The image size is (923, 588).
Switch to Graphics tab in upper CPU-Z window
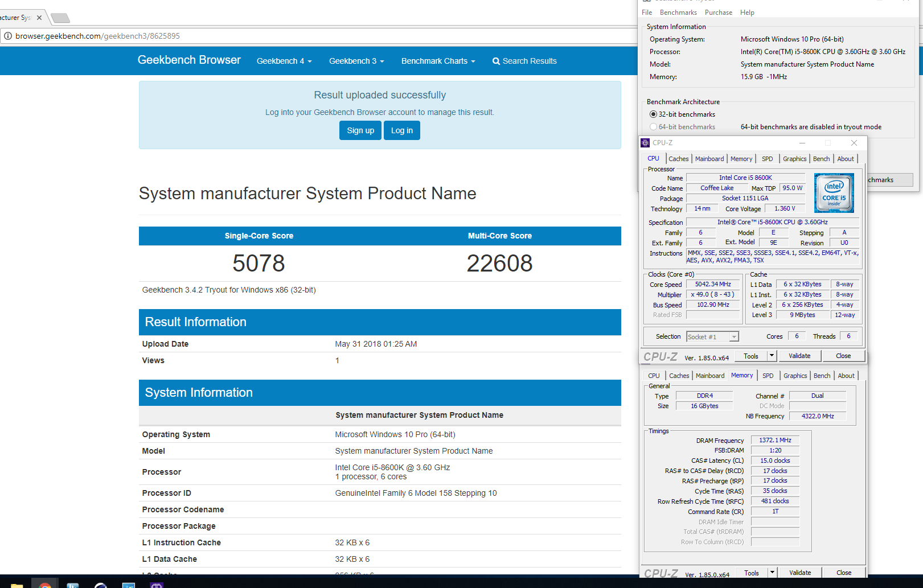[x=794, y=159]
